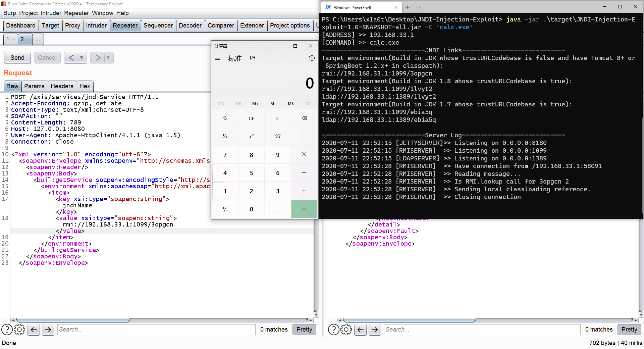644x349 pixels.
Task: Switch to the Sequencer tab
Action: 158,26
